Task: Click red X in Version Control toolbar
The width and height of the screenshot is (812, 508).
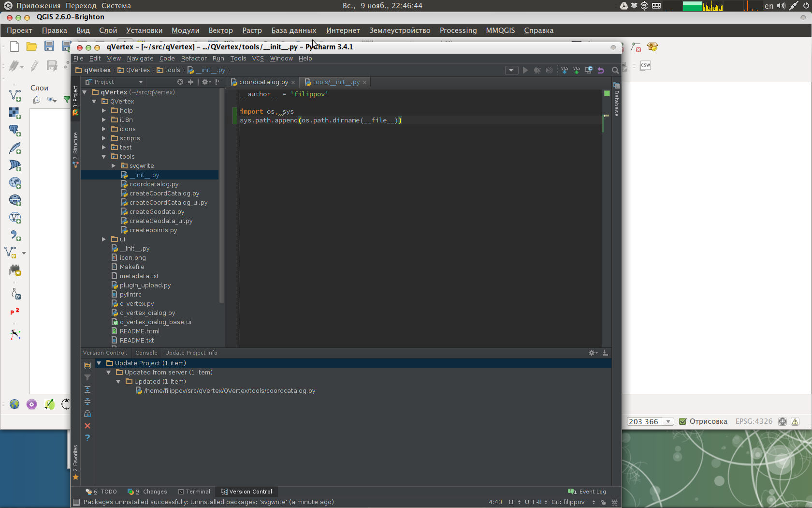Action: pyautogui.click(x=87, y=426)
